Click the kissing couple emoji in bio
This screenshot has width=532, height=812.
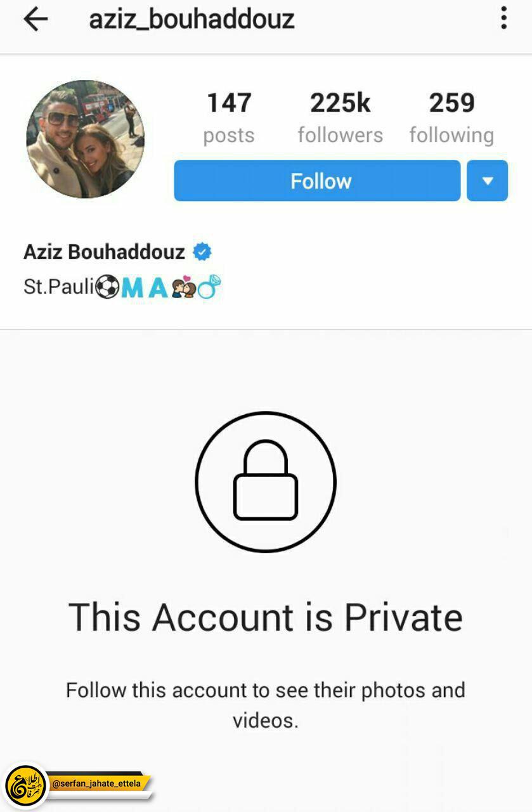tap(183, 288)
